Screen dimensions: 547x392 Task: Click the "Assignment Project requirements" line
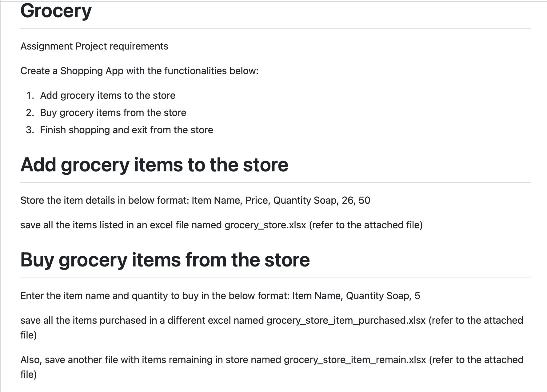pyautogui.click(x=94, y=46)
